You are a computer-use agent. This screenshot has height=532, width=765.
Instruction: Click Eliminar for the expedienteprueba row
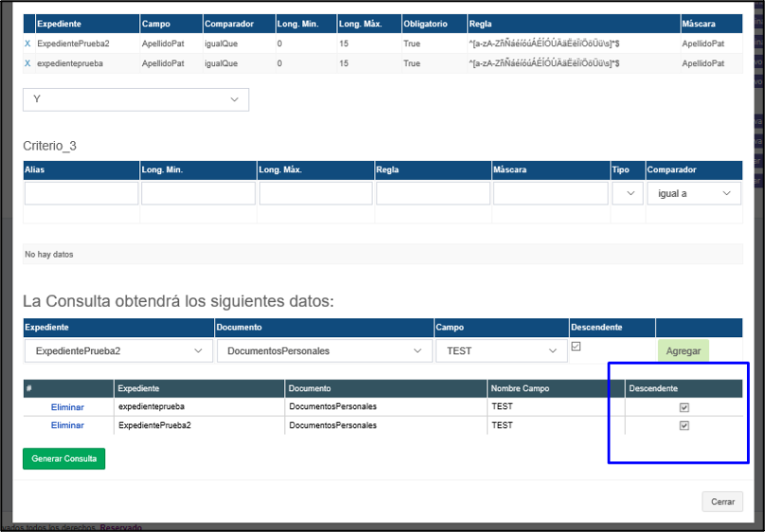tap(67, 407)
